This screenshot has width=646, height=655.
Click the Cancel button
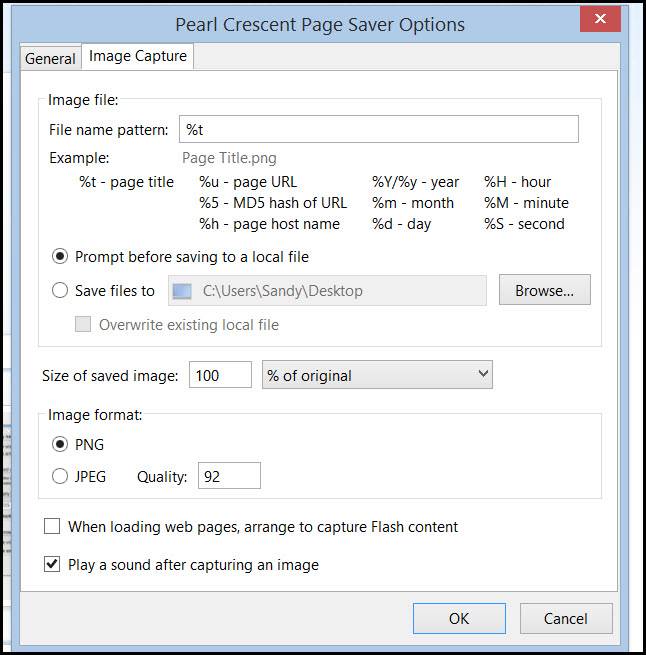[567, 618]
